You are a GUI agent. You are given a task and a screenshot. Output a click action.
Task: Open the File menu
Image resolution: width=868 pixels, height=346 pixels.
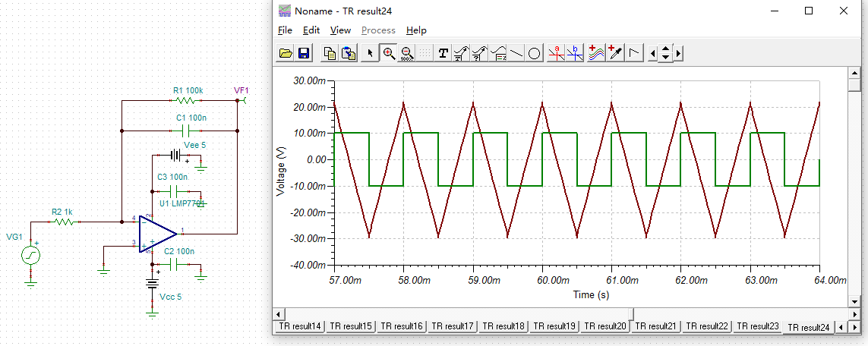[x=285, y=30]
